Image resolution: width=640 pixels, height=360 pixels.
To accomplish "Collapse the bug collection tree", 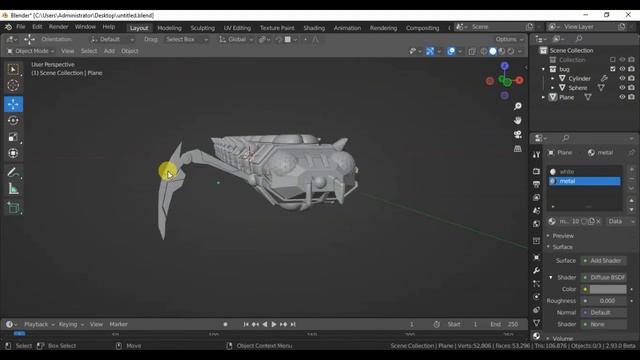I will [x=543, y=69].
